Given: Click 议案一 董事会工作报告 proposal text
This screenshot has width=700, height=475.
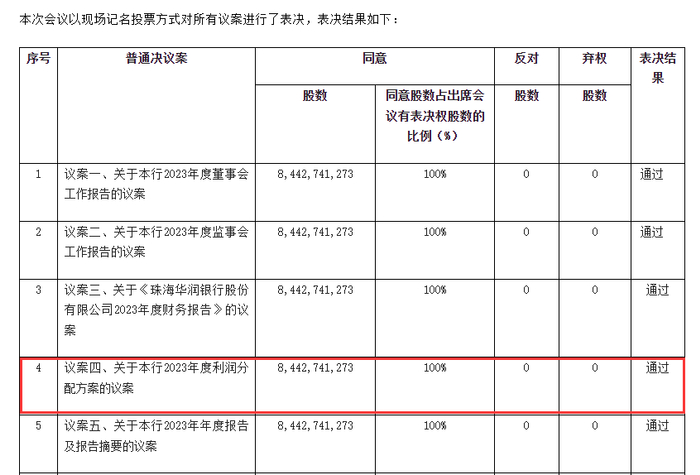Looking at the screenshot, I should 156,184.
